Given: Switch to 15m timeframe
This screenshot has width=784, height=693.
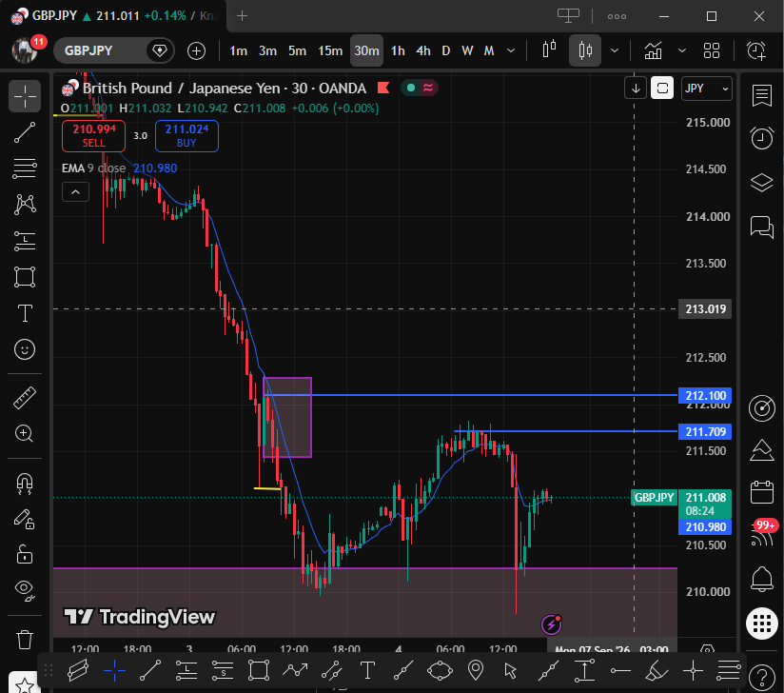Looking at the screenshot, I should (x=330, y=50).
